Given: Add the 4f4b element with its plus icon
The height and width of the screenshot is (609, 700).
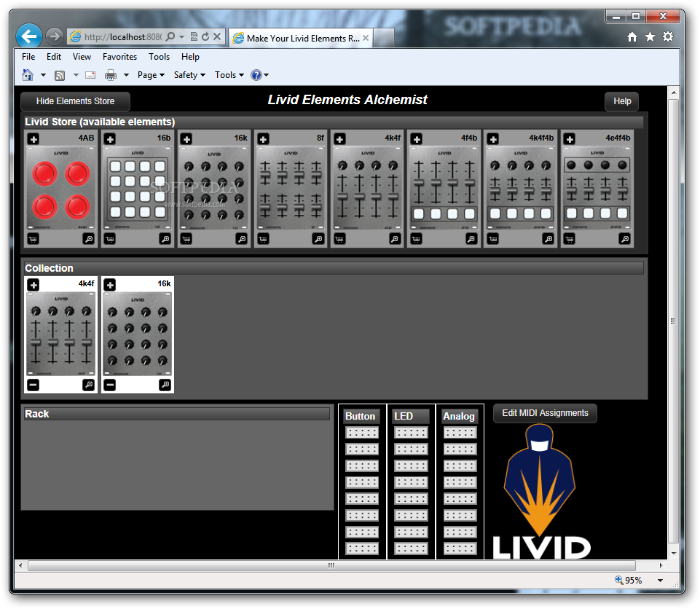Looking at the screenshot, I should (x=417, y=139).
